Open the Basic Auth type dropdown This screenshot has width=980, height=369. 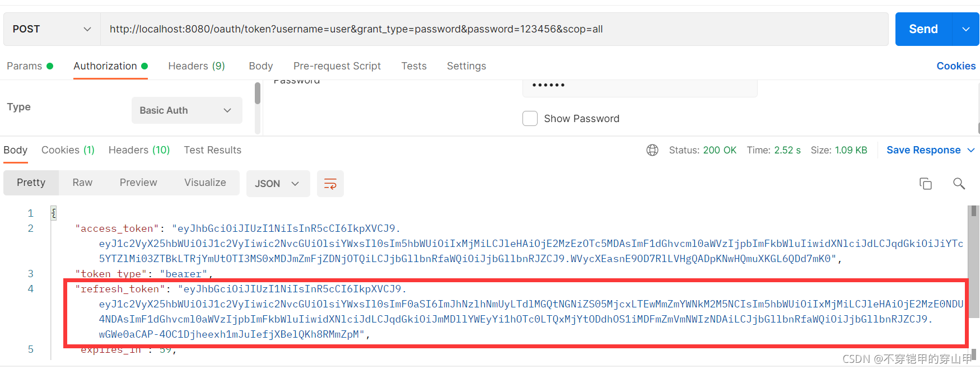click(186, 110)
